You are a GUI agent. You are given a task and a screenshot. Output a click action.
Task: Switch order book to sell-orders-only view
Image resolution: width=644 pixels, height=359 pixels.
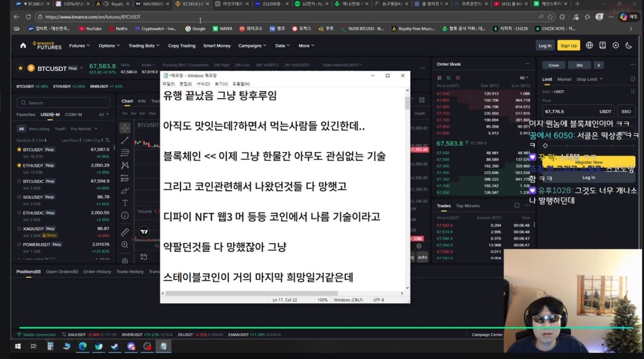coord(458,78)
